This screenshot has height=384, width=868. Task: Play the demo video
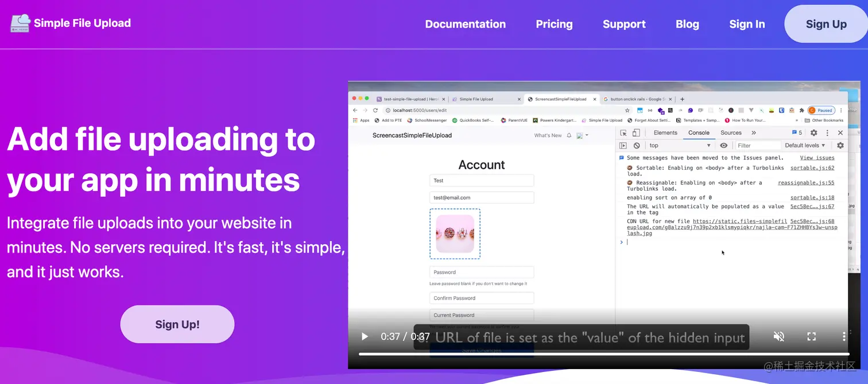click(364, 336)
